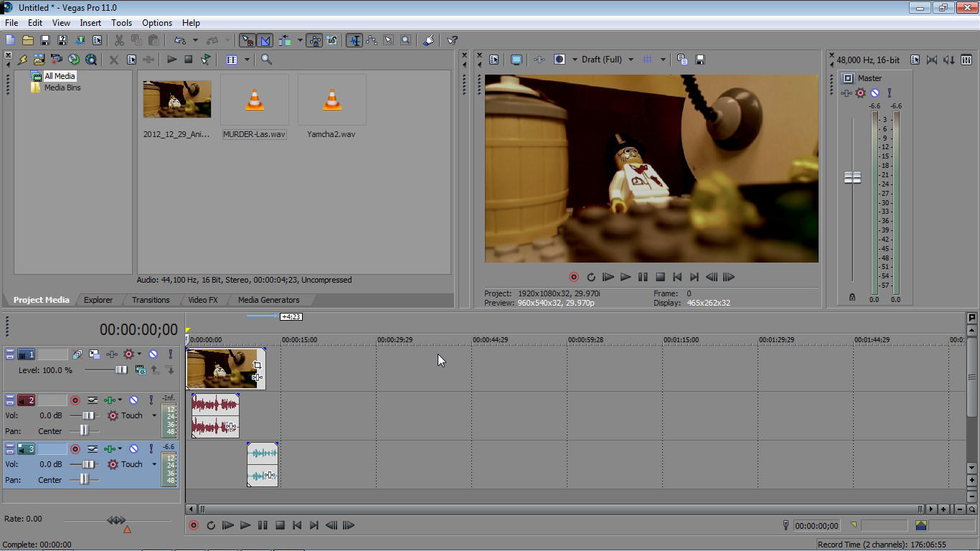Arm audio track 3 for record
Viewport: 980px width, 551px height.
point(75,449)
